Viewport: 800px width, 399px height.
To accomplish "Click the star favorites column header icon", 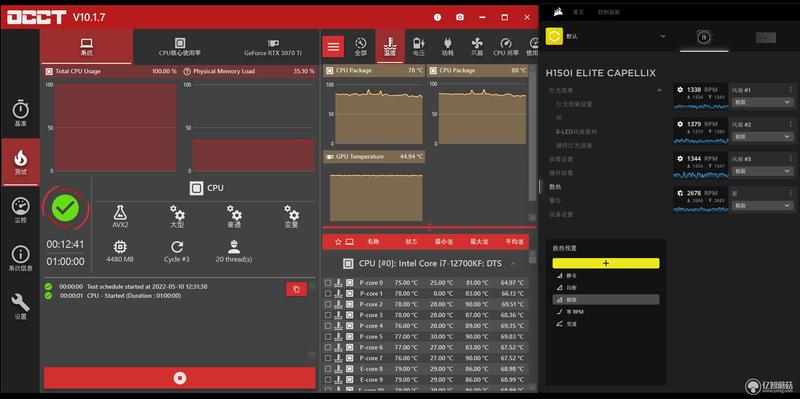I will 338,242.
